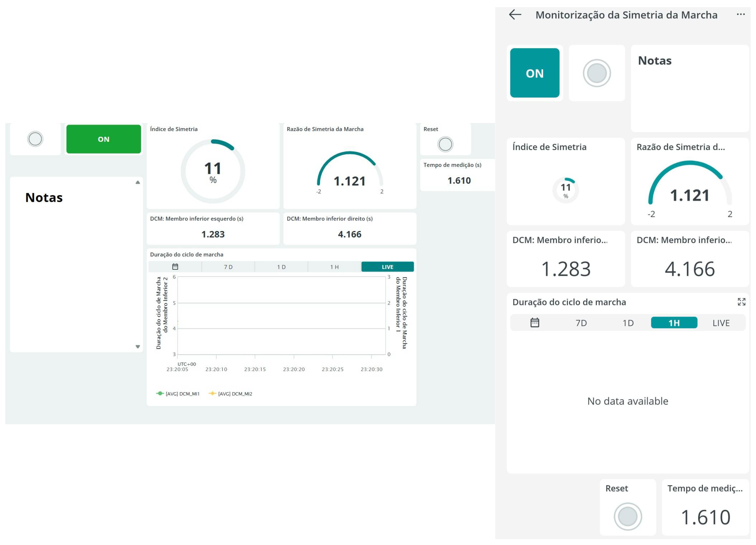Click the Índice de Simetria 11% circular gauge
This screenshot has height=545, width=756.
pos(213,171)
